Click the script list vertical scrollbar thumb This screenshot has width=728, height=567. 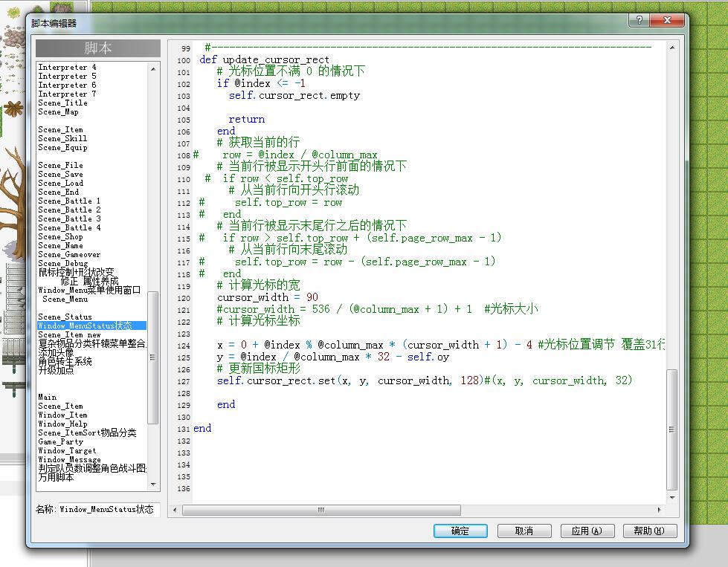click(x=152, y=357)
